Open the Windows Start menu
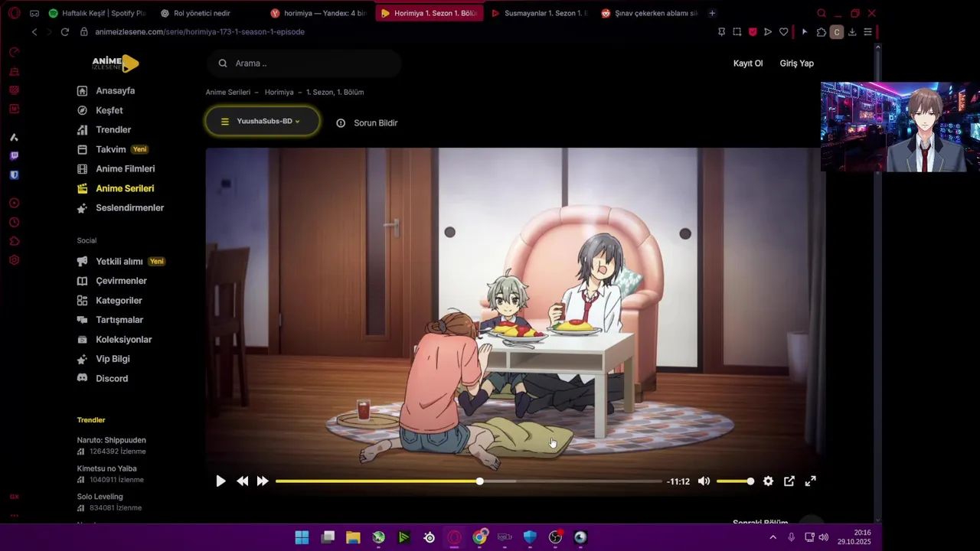Image resolution: width=980 pixels, height=551 pixels. click(x=302, y=537)
